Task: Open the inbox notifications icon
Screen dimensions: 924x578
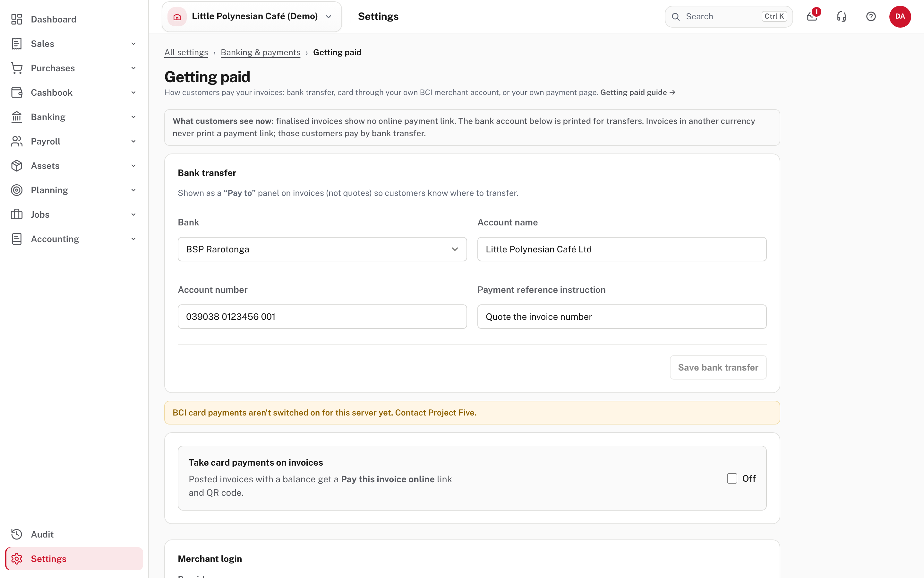Action: [x=812, y=16]
